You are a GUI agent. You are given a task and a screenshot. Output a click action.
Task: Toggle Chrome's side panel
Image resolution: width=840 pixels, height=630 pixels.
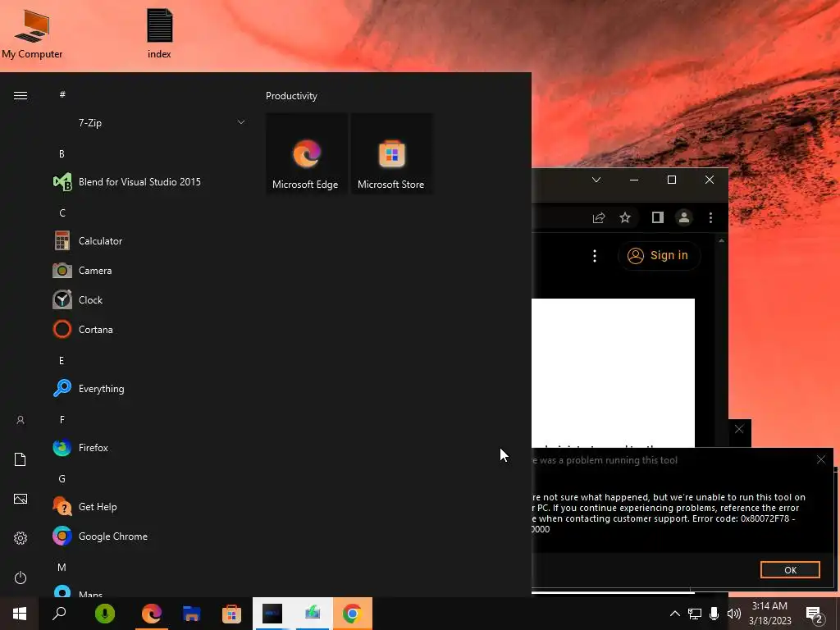pos(658,217)
